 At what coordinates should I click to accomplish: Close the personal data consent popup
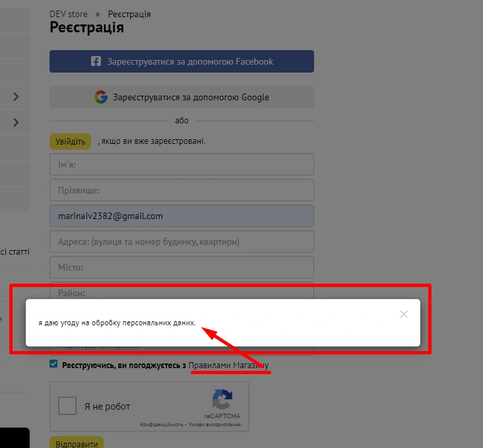[404, 315]
